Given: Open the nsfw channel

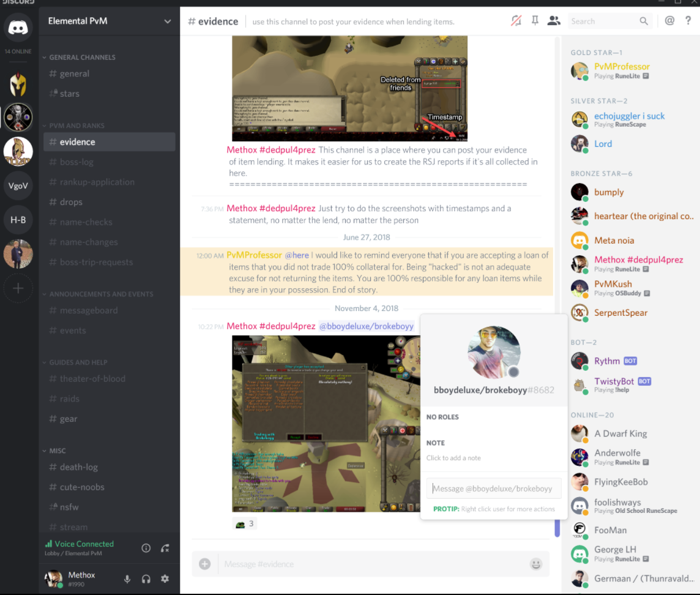Looking at the screenshot, I should coord(110,507).
